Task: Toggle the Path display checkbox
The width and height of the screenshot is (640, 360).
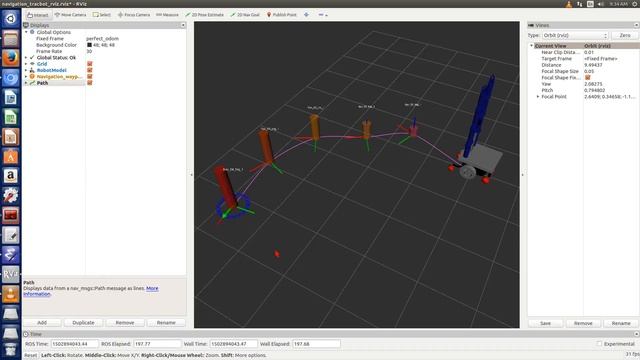Action: (89, 83)
